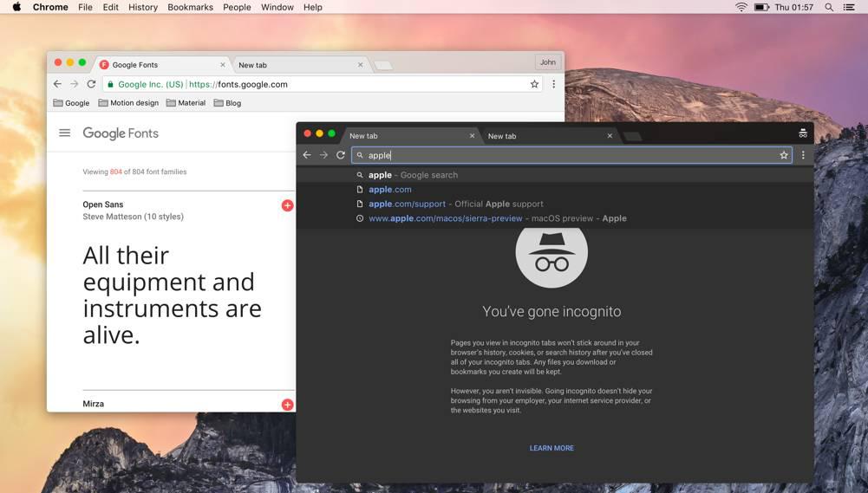868x493 pixels.
Task: Click the Wi-Fi status icon
Action: pos(741,7)
